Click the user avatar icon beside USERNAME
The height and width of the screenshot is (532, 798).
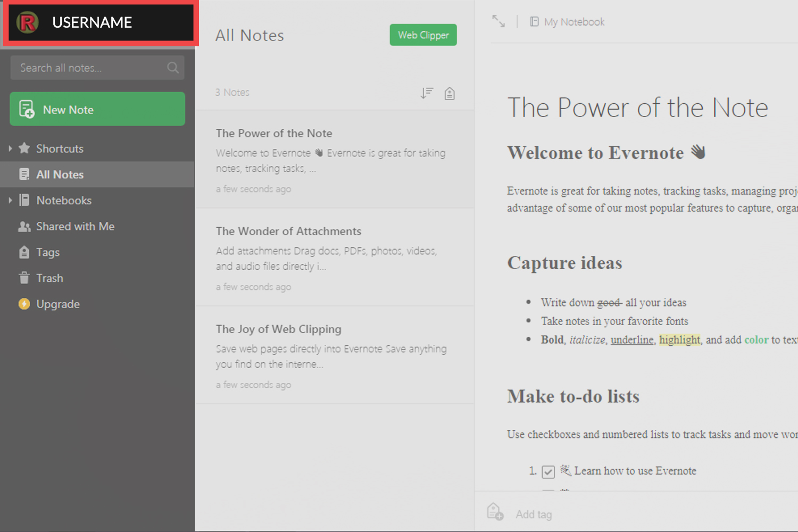pos(27,22)
